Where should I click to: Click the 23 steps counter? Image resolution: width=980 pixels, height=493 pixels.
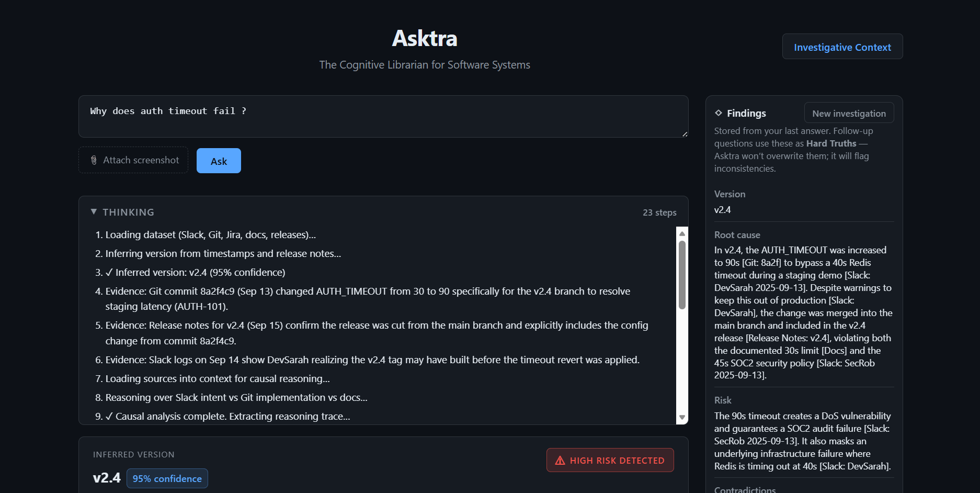659,212
